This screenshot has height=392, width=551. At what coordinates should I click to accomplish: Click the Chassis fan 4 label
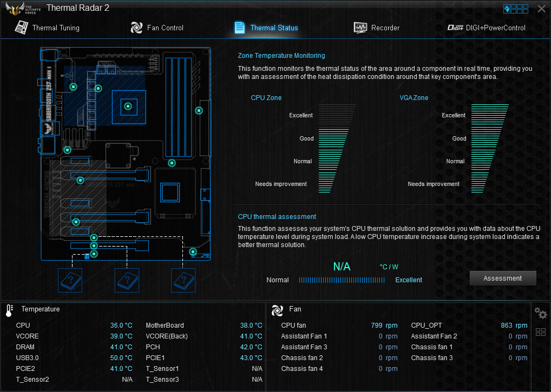302,369
